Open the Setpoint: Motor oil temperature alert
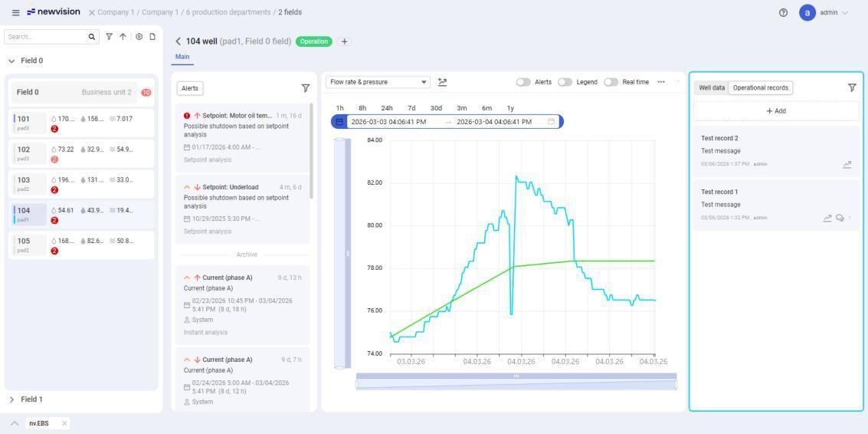This screenshot has width=868, height=434. (242, 137)
